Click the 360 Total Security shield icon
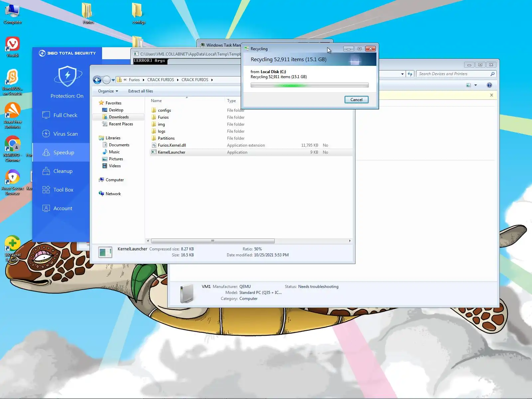The width and height of the screenshot is (532, 399). [67, 76]
